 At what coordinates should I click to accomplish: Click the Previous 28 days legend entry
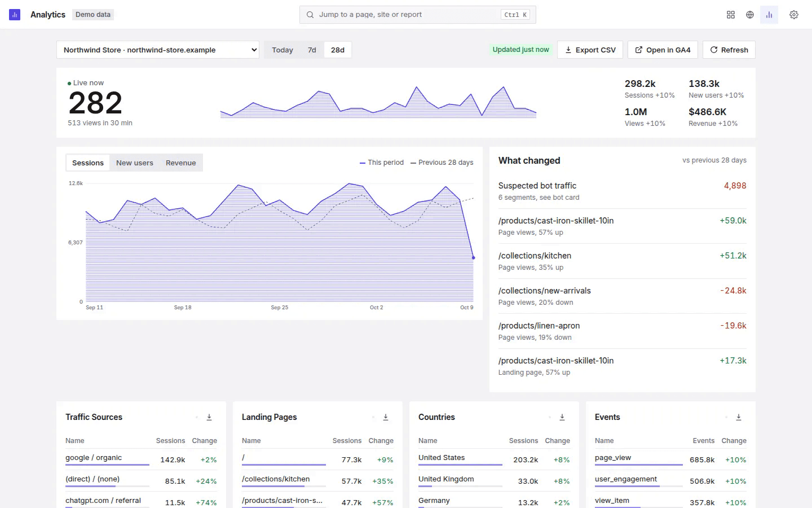[442, 163]
